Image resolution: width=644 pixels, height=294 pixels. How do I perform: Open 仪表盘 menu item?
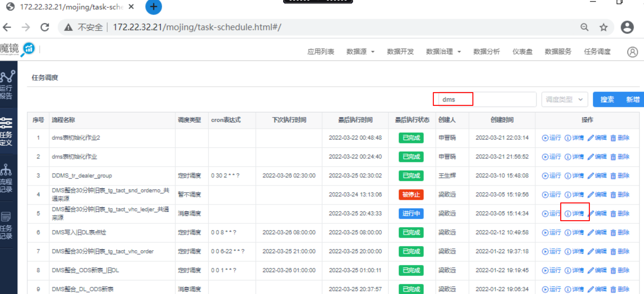click(x=522, y=52)
